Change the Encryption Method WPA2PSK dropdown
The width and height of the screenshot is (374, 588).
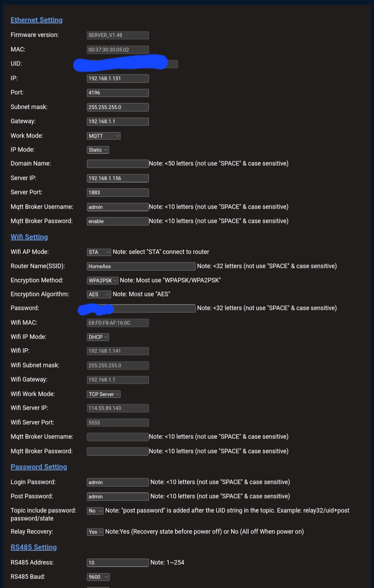click(103, 280)
